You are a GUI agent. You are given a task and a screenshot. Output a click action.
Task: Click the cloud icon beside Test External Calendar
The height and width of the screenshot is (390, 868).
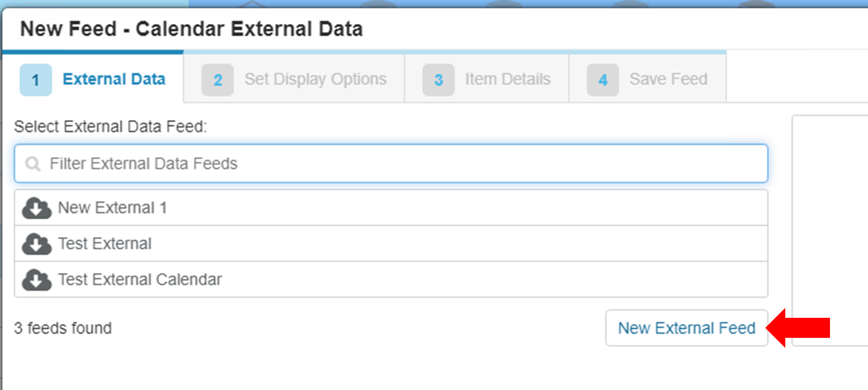(x=36, y=279)
